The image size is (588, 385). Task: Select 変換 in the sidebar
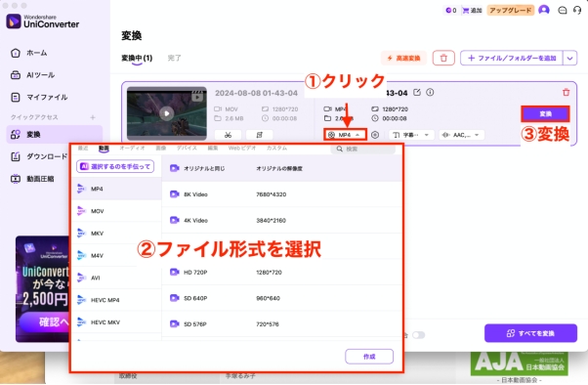tap(55, 134)
